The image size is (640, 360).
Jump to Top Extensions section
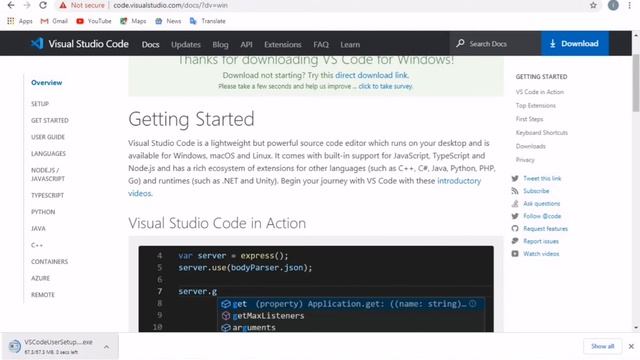click(536, 105)
